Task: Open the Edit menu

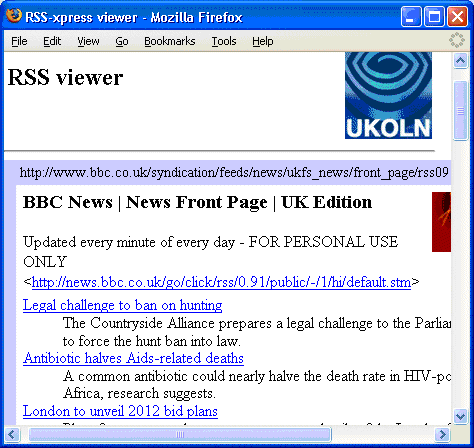Action: (x=52, y=41)
